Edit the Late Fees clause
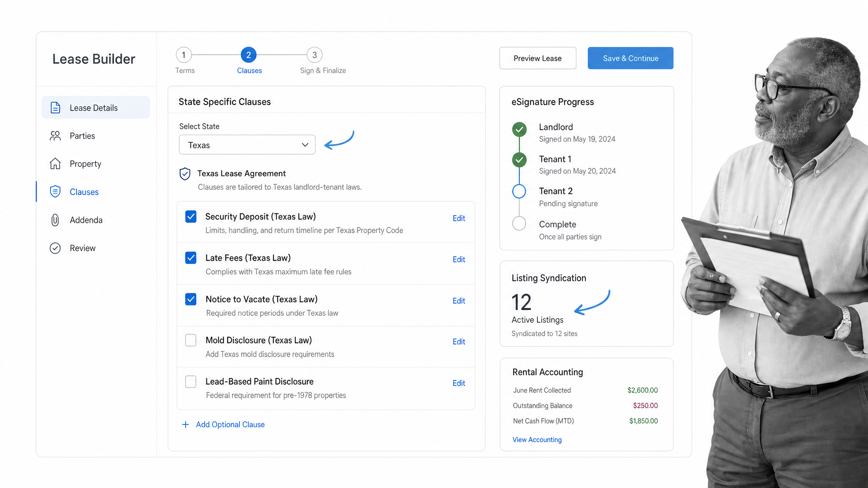 pyautogui.click(x=459, y=259)
